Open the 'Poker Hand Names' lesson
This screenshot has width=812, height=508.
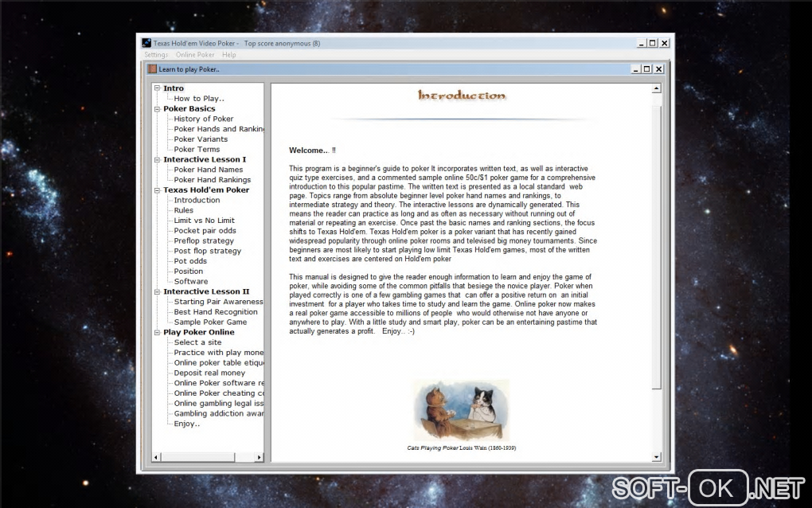[x=209, y=170]
